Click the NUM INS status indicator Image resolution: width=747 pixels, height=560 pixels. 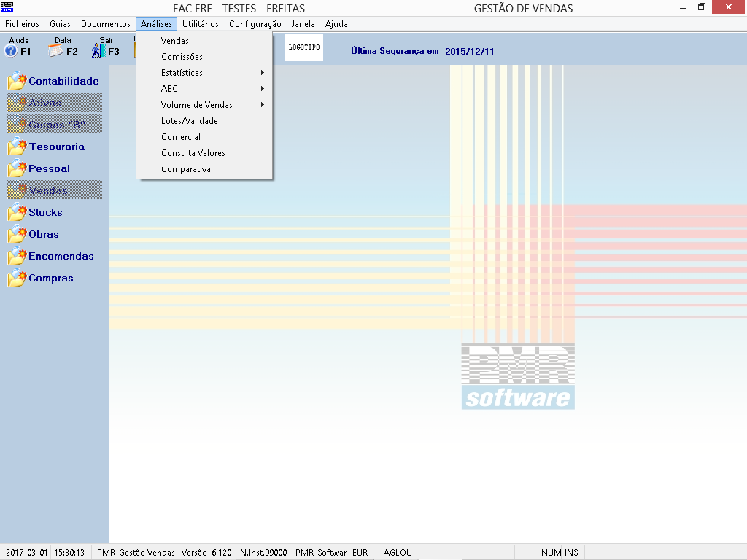click(x=560, y=553)
